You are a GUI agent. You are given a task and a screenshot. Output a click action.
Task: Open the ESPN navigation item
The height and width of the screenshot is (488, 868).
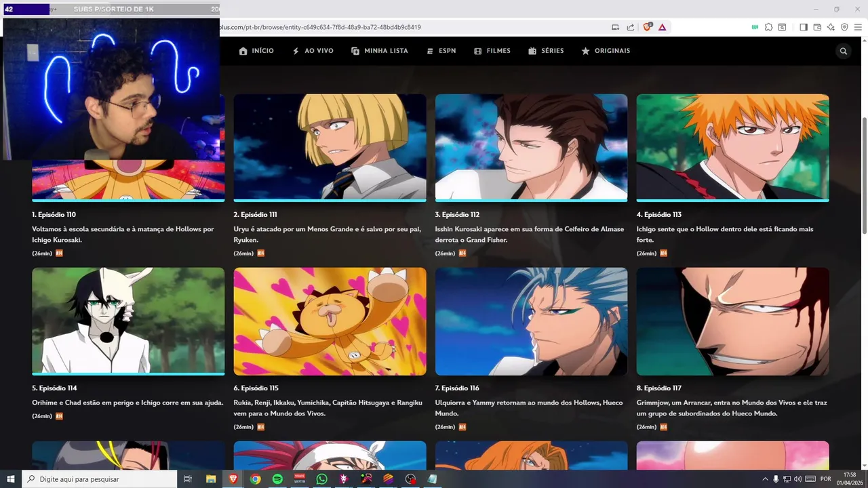point(441,51)
